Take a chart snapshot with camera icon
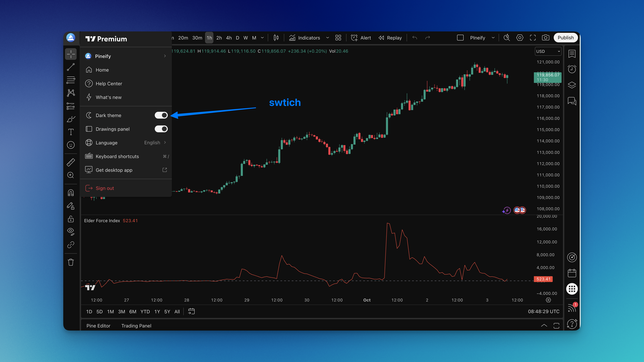This screenshot has width=644, height=362. (x=546, y=38)
